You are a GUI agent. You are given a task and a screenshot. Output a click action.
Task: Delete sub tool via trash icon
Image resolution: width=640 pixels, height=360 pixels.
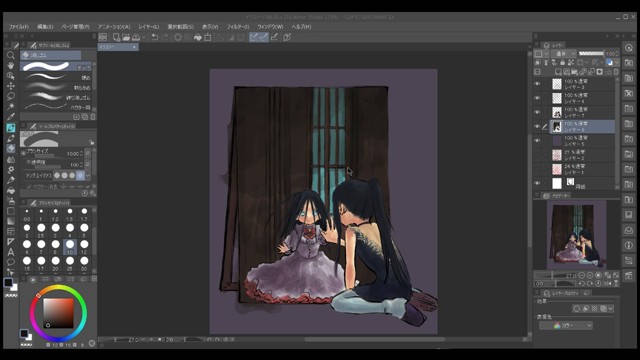93,117
